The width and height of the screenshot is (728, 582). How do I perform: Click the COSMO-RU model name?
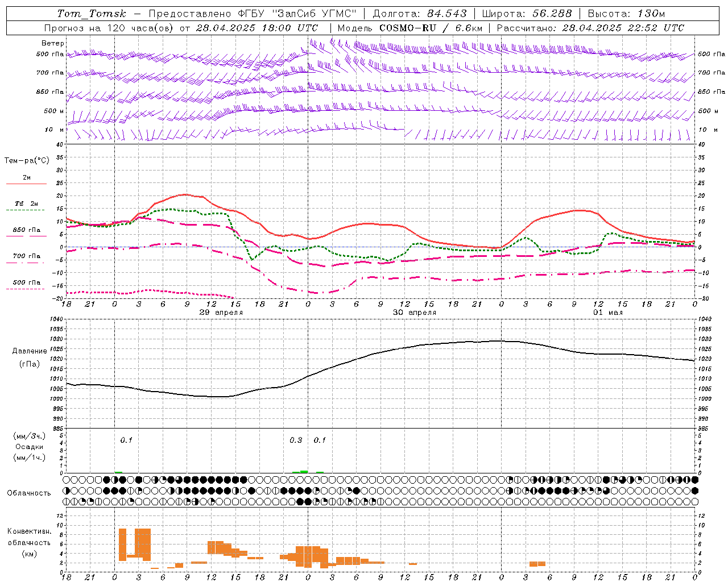(x=408, y=28)
